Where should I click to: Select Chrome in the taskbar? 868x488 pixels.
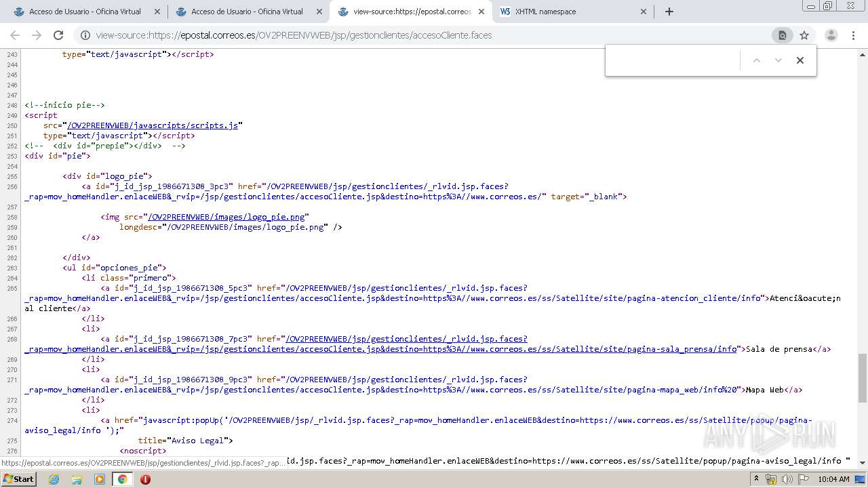point(122,479)
